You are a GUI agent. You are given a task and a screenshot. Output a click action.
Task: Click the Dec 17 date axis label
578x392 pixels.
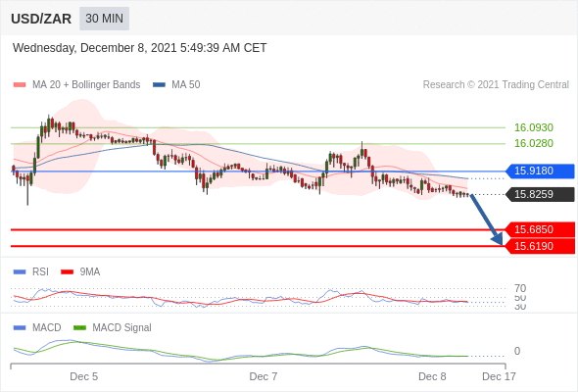pyautogui.click(x=499, y=376)
